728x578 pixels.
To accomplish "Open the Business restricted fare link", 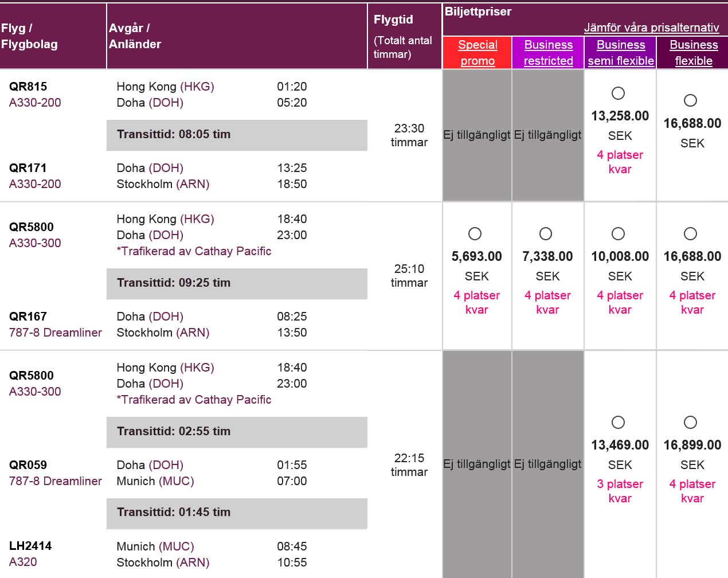I will (x=548, y=53).
